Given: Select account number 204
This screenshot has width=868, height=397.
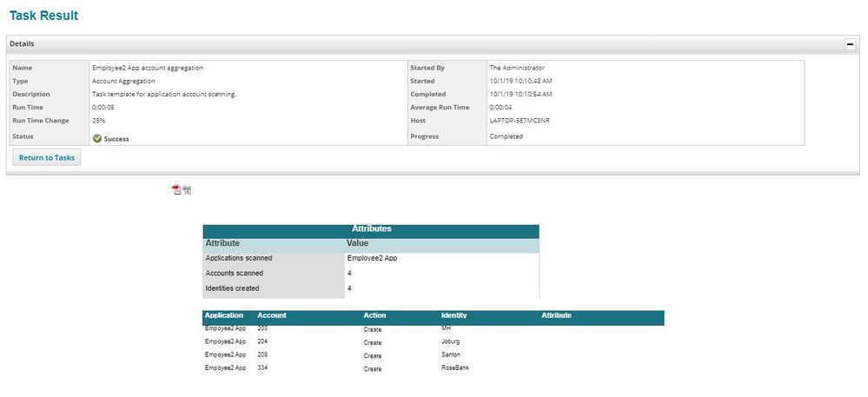Looking at the screenshot, I should 262,341.
